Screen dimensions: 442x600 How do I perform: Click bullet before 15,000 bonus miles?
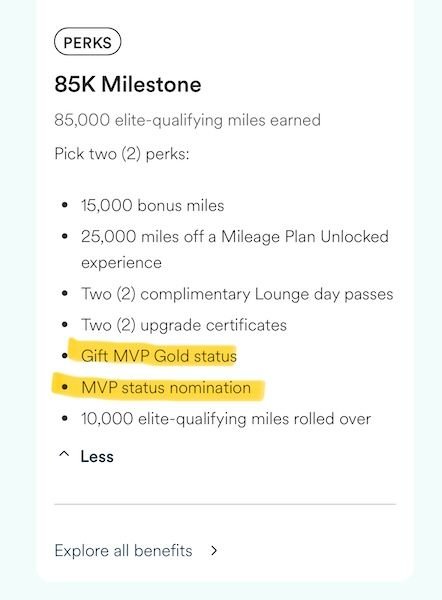[65, 205]
